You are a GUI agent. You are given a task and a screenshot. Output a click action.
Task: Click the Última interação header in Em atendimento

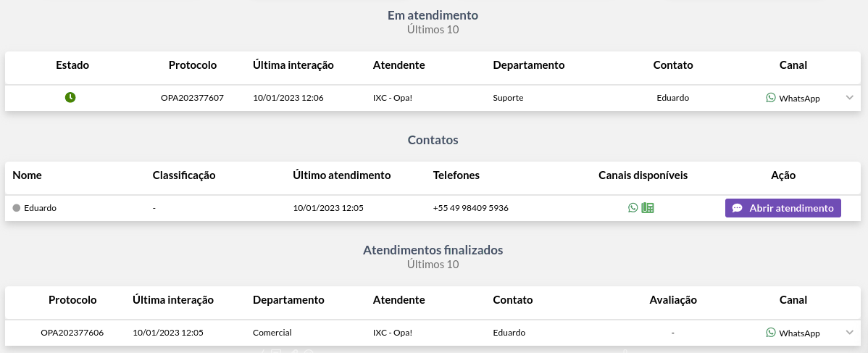point(293,65)
